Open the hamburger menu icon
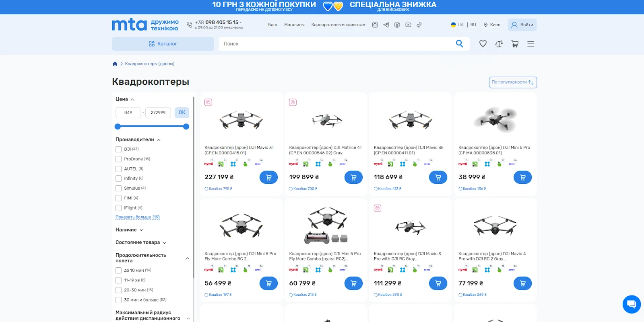 [x=530, y=44]
